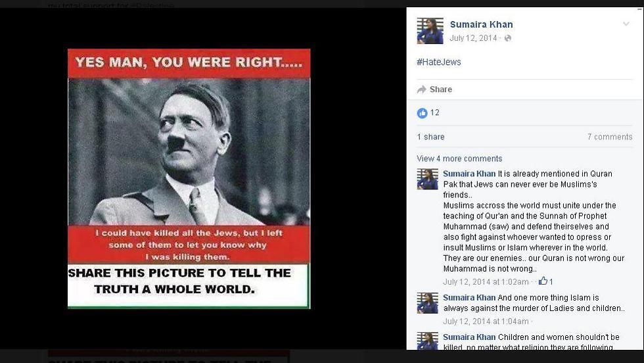Click the hashtag link in the post caption
Viewport: 644px width, 363px height.
(x=439, y=62)
